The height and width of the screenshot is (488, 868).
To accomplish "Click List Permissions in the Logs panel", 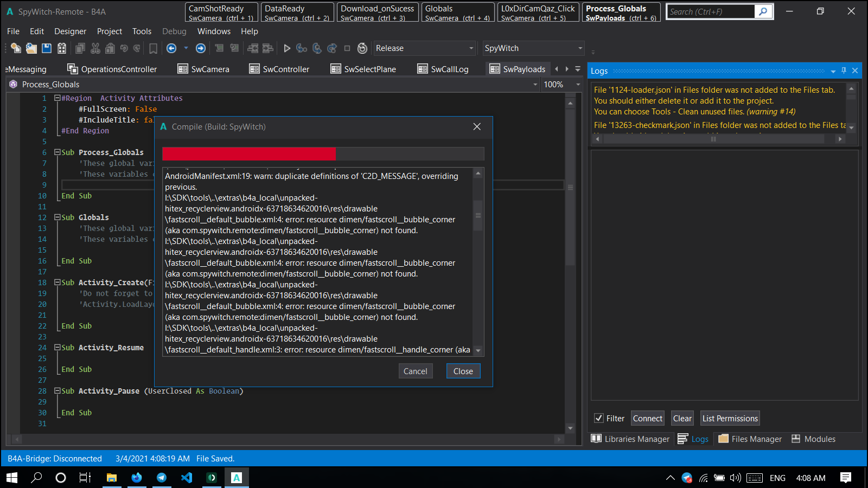I will point(730,418).
